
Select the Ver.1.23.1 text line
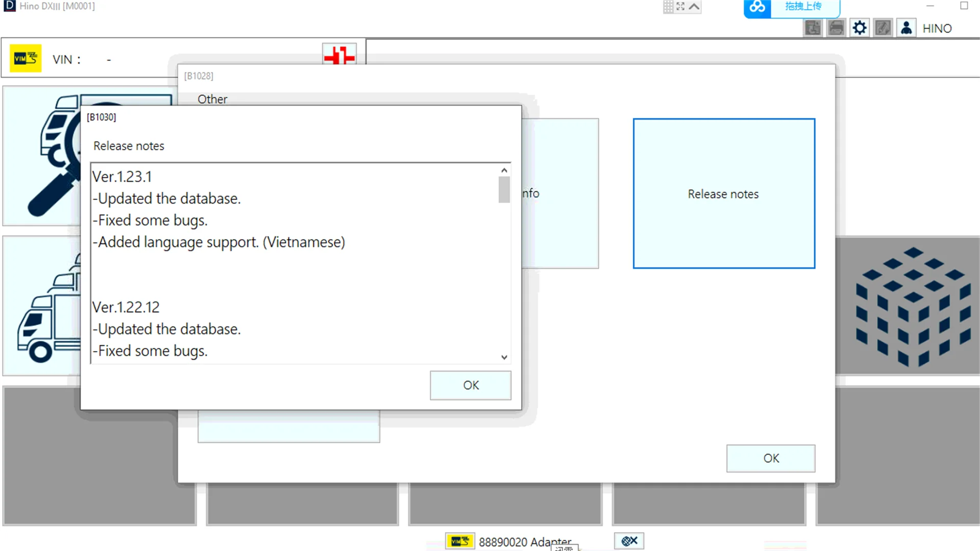(122, 177)
